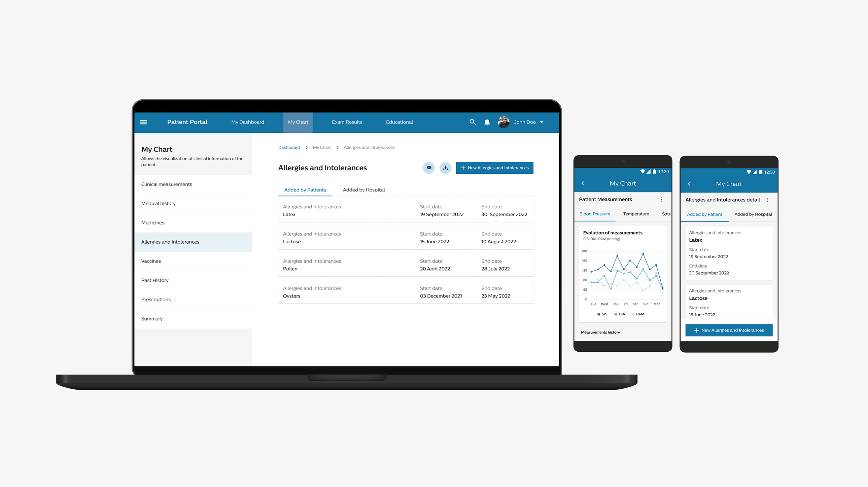Click the New Allergies and Intolerances button
The width and height of the screenshot is (868, 487).
[x=494, y=167]
